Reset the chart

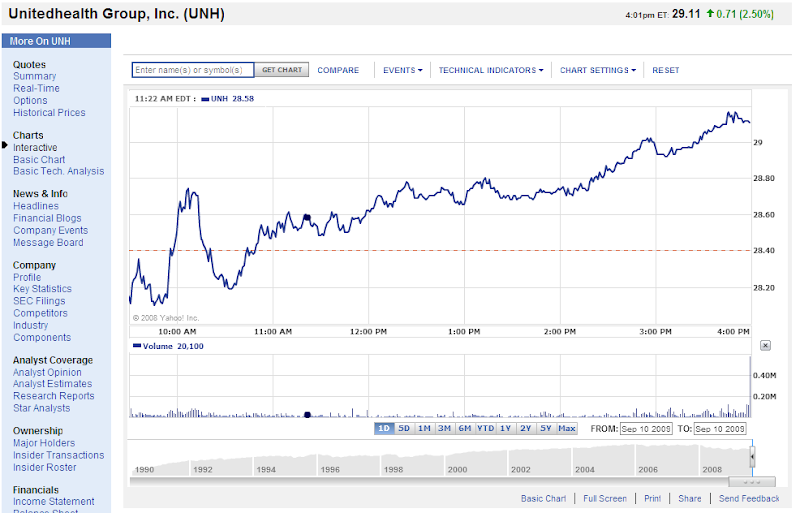click(665, 70)
